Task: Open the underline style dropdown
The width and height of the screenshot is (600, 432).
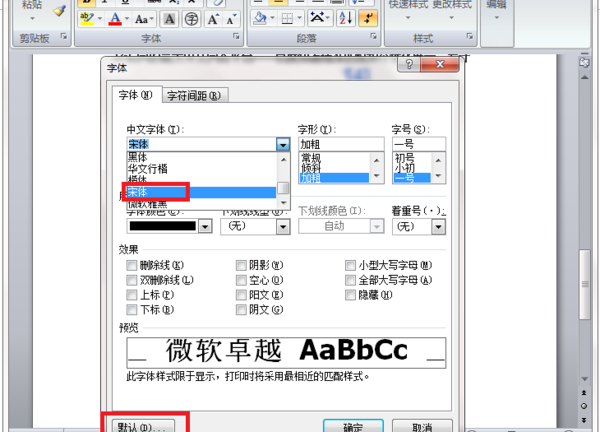Action: coord(283,227)
